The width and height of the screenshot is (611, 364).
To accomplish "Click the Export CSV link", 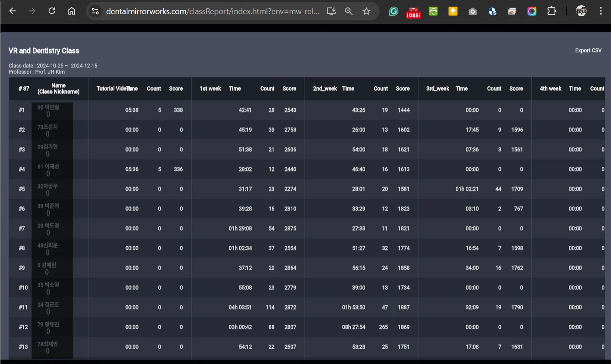I will click(x=588, y=50).
